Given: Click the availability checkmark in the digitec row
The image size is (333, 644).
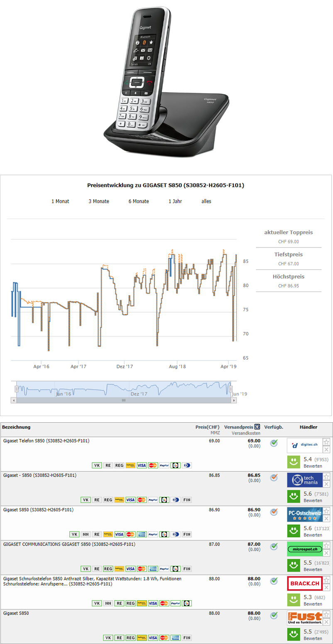Looking at the screenshot, I should pyautogui.click(x=274, y=443).
